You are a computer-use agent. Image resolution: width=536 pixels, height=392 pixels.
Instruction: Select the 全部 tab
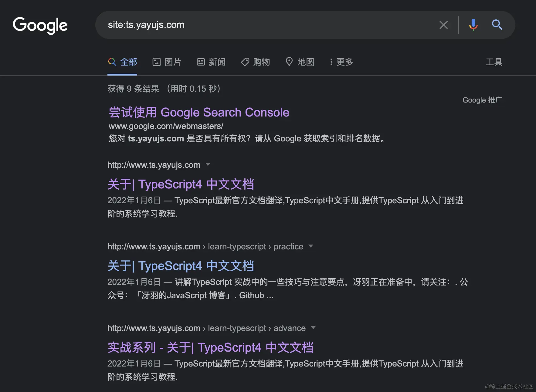click(x=122, y=62)
